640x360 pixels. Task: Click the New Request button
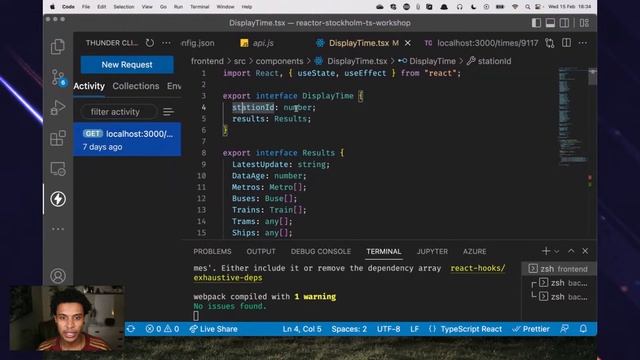click(x=127, y=64)
